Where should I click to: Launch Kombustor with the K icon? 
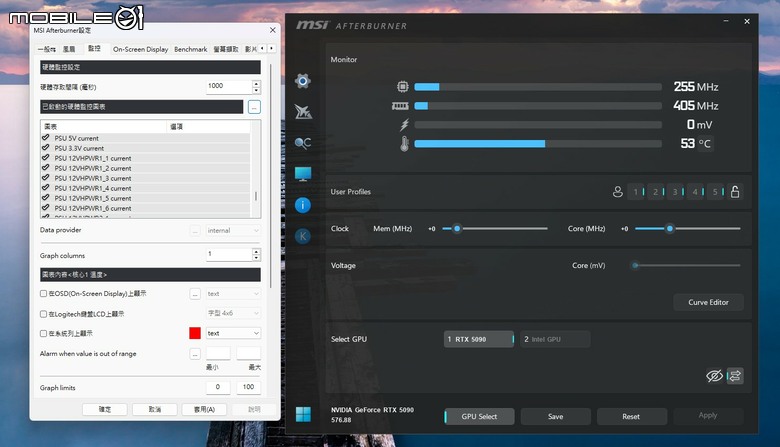point(302,236)
